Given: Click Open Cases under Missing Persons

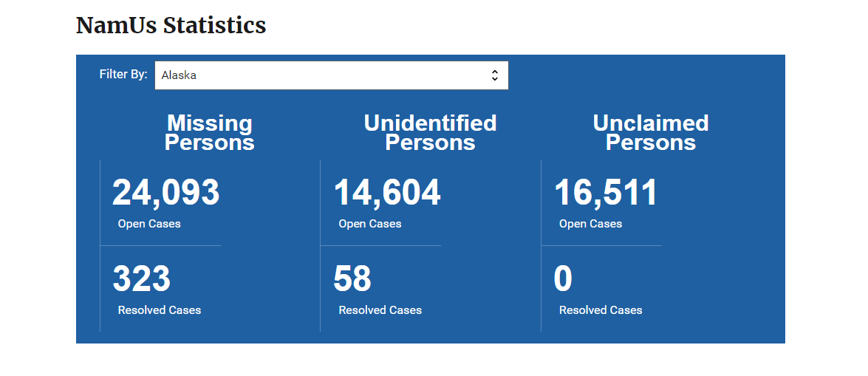Looking at the screenshot, I should point(149,224).
